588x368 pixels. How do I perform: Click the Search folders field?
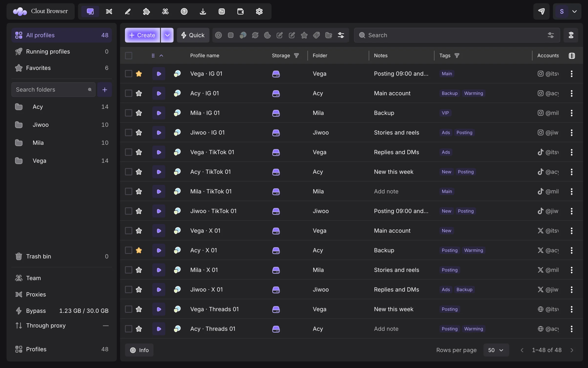(x=53, y=90)
